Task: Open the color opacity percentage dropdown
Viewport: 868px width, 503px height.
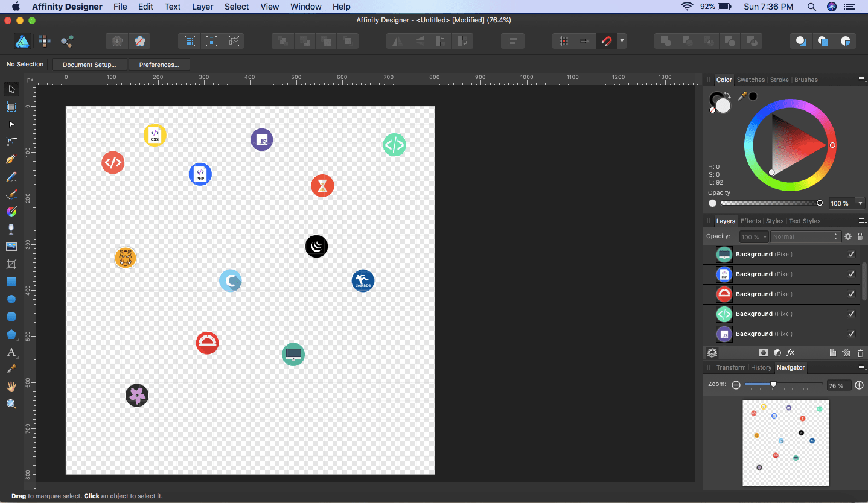Action: click(x=860, y=204)
